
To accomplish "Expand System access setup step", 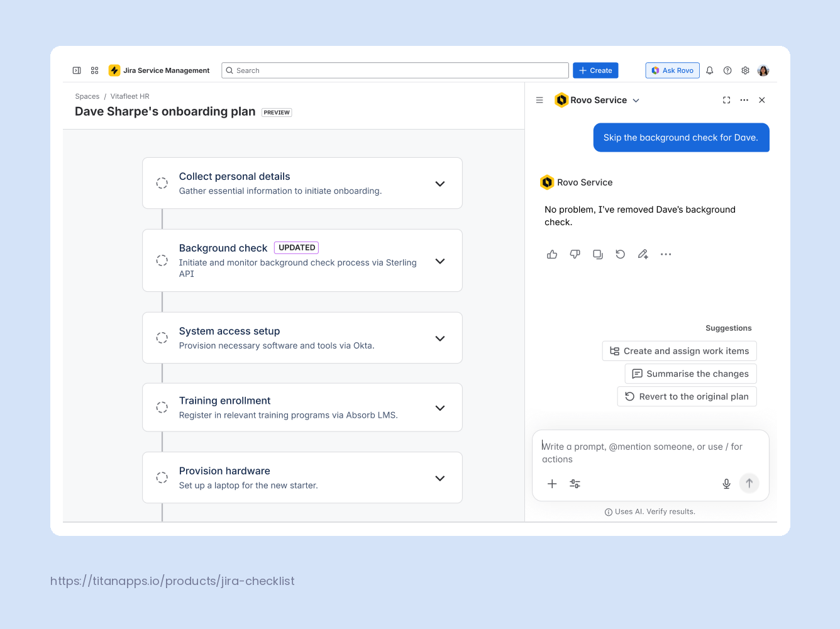I will [x=440, y=338].
